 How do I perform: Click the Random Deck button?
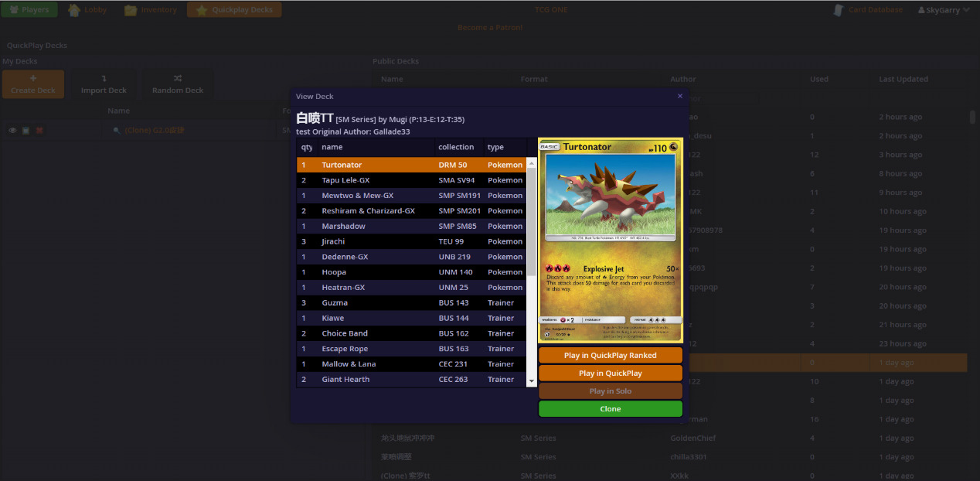(178, 84)
